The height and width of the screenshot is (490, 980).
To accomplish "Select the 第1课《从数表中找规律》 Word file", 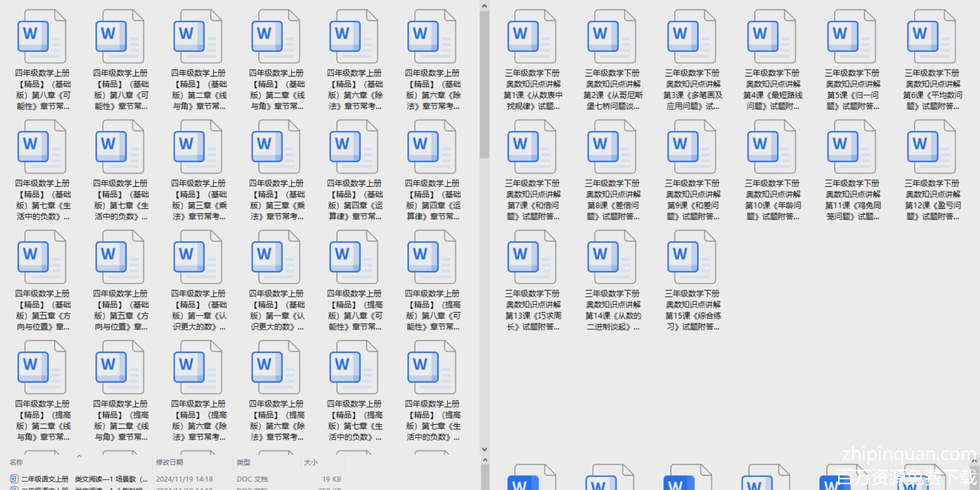I will (533, 60).
